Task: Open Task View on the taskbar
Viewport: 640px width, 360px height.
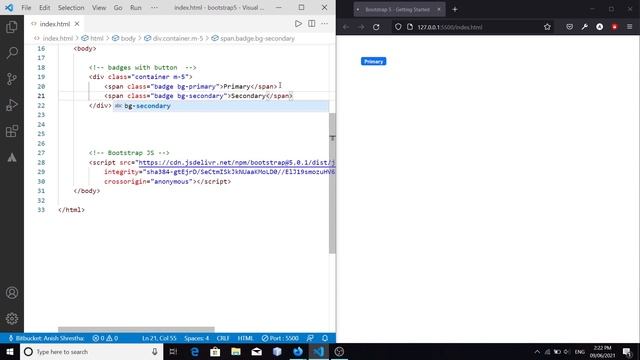Action: [173, 351]
